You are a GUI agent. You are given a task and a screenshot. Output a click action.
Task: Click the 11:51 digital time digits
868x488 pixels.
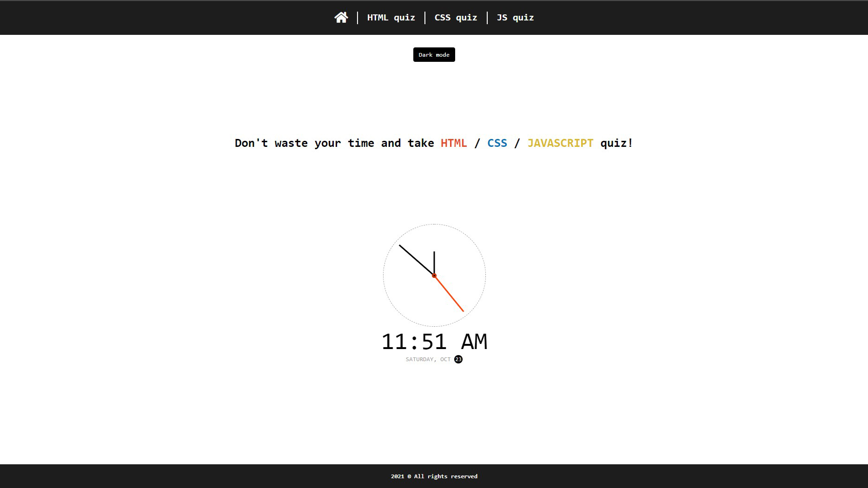point(414,342)
